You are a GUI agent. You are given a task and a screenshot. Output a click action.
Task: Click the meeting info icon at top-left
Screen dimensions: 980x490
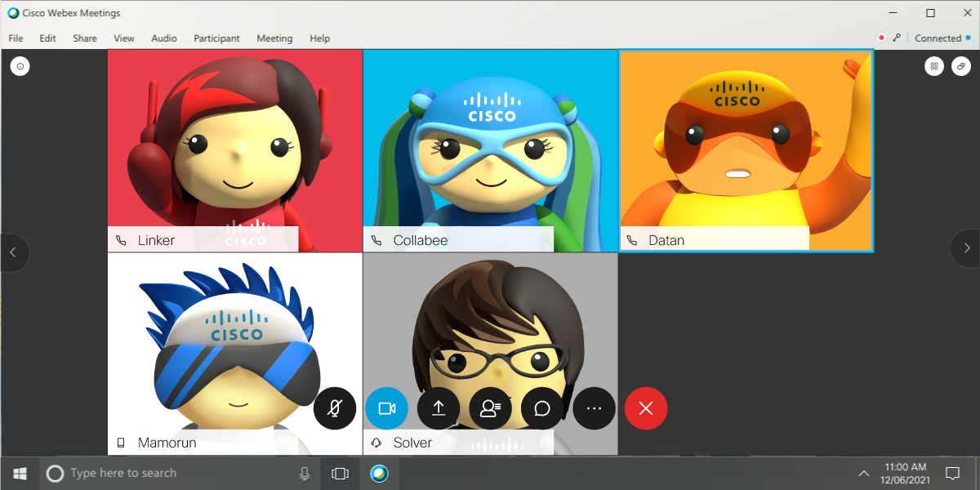click(x=20, y=67)
